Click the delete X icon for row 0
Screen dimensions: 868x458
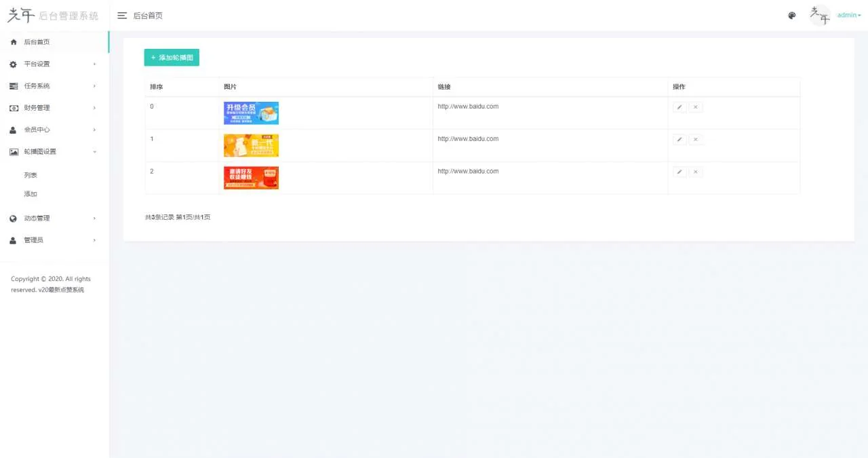(696, 107)
